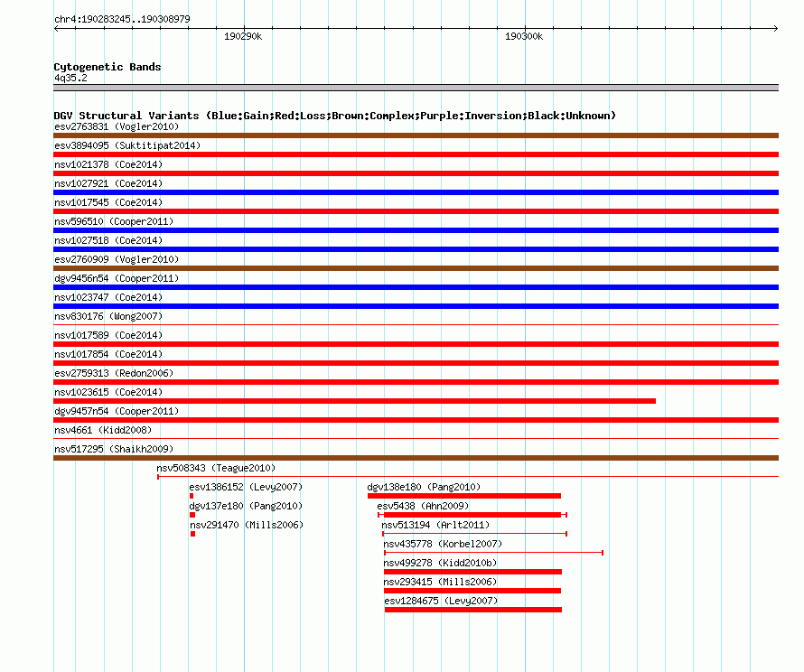804x672 pixels.
Task: Click the small red mark under esv1386152
Action: tap(192, 496)
